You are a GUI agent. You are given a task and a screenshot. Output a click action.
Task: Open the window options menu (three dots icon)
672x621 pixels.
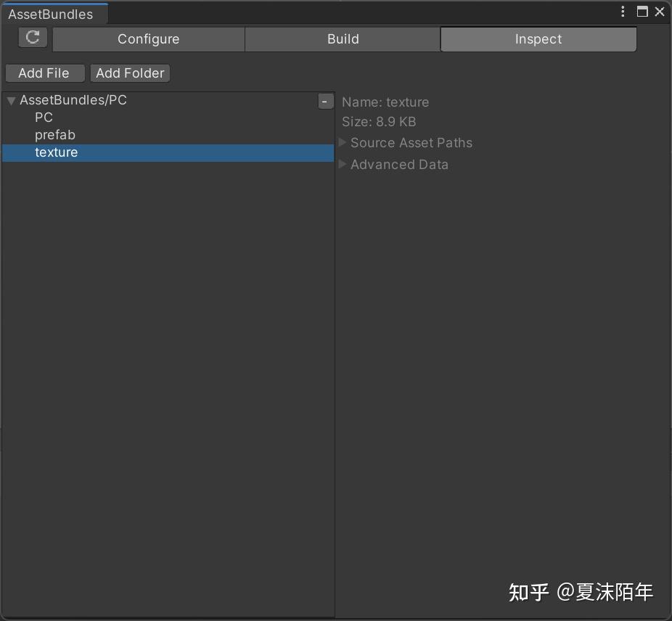[x=623, y=11]
